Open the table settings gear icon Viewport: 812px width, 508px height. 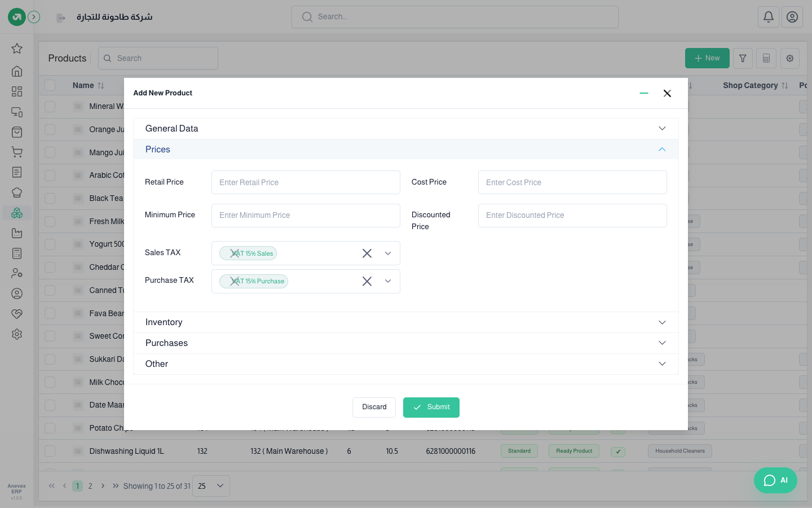[x=790, y=58]
